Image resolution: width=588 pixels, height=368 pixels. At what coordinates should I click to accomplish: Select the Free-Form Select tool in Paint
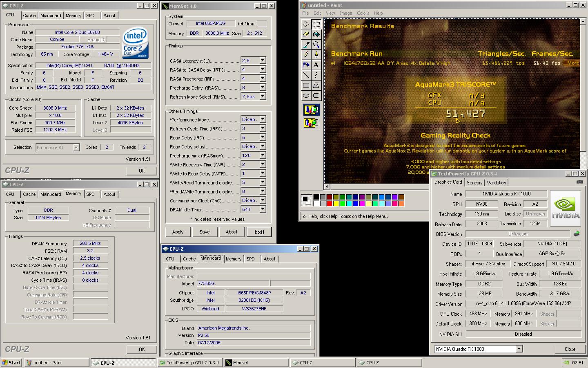tap(306, 24)
